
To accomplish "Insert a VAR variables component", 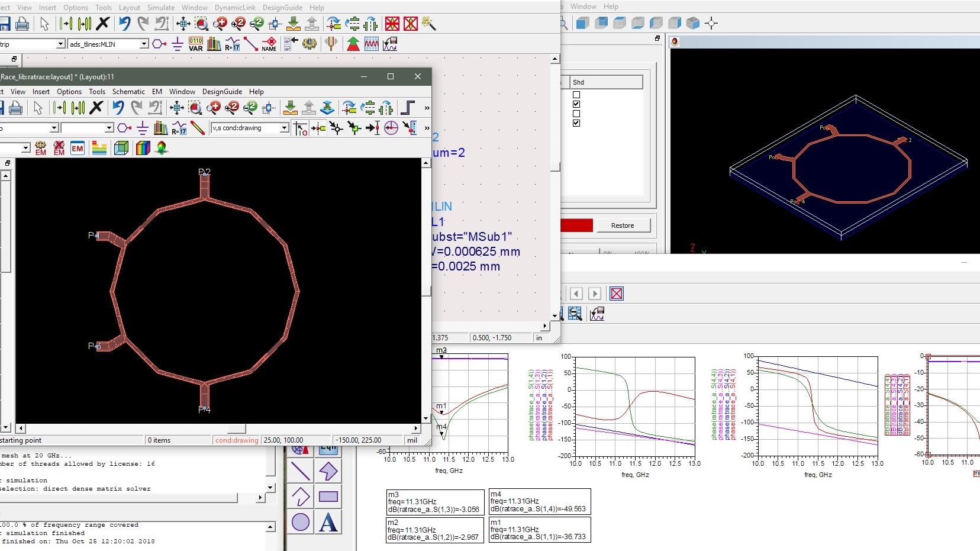I will [195, 43].
